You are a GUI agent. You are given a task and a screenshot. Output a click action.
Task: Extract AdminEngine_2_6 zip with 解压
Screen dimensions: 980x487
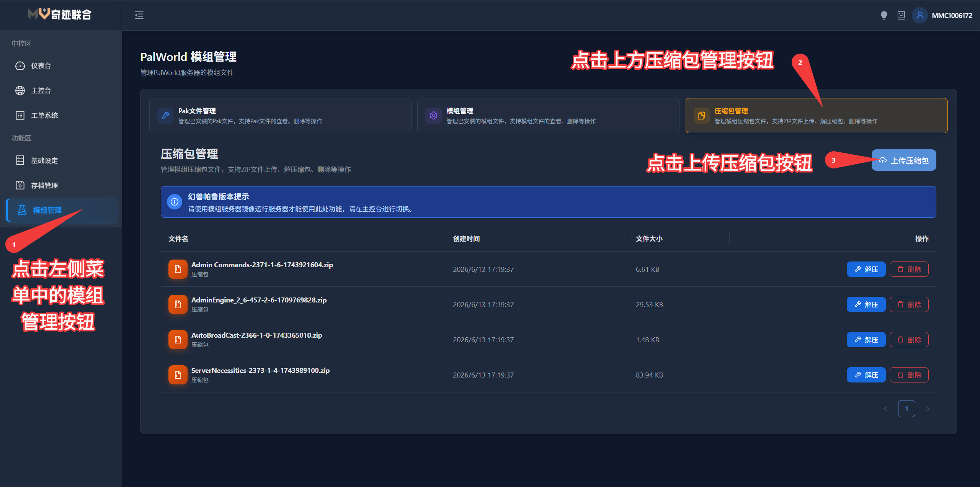tap(866, 304)
